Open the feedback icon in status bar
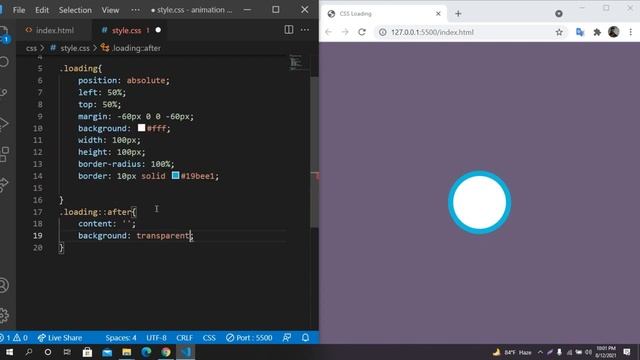 (287, 338)
